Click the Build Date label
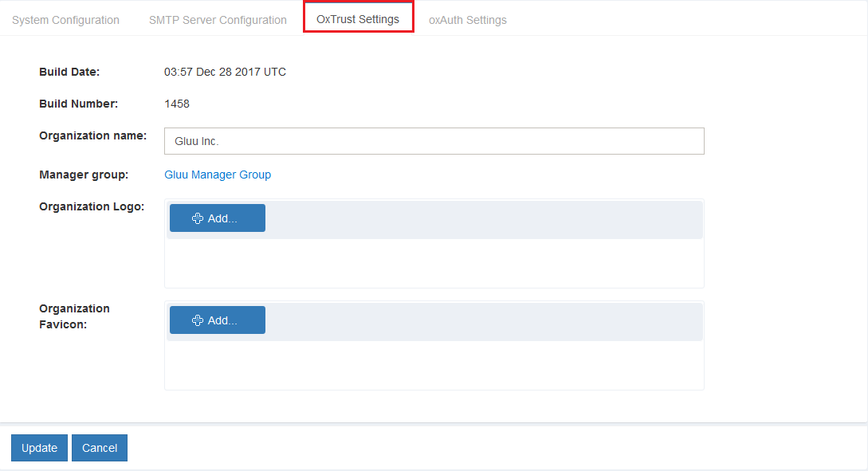Screen dimensions: 868x471 coord(69,72)
